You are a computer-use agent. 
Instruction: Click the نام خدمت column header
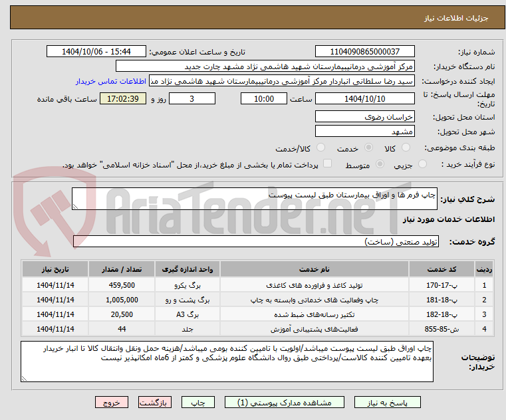coord(315,269)
